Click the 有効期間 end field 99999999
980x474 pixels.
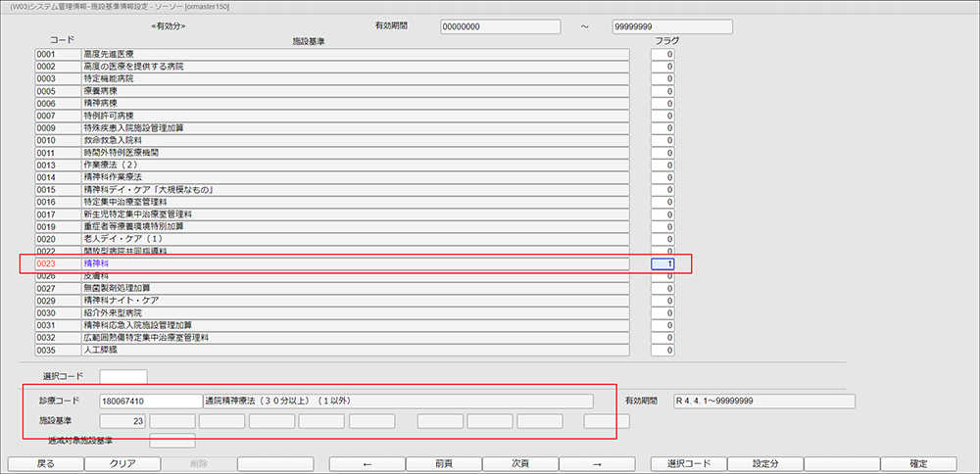pos(671,25)
